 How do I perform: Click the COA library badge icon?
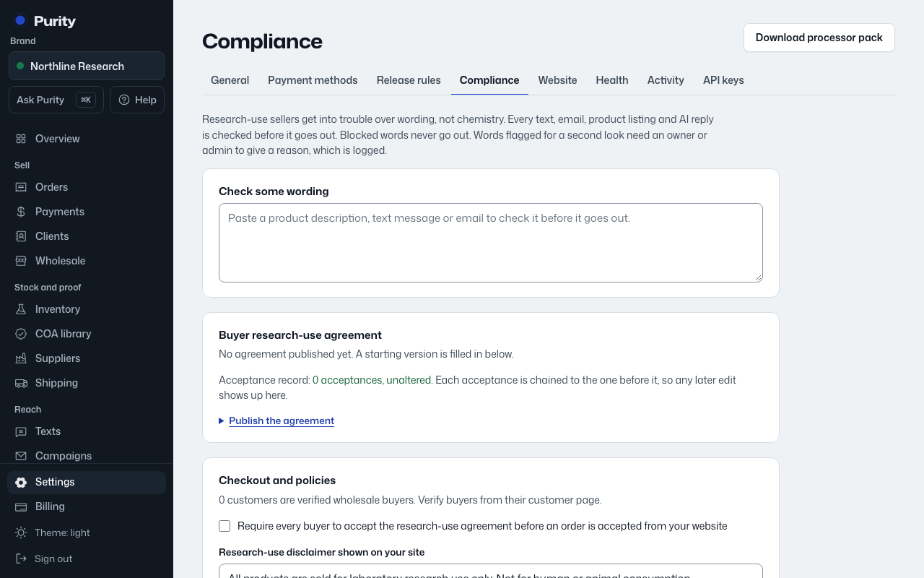pyautogui.click(x=21, y=334)
